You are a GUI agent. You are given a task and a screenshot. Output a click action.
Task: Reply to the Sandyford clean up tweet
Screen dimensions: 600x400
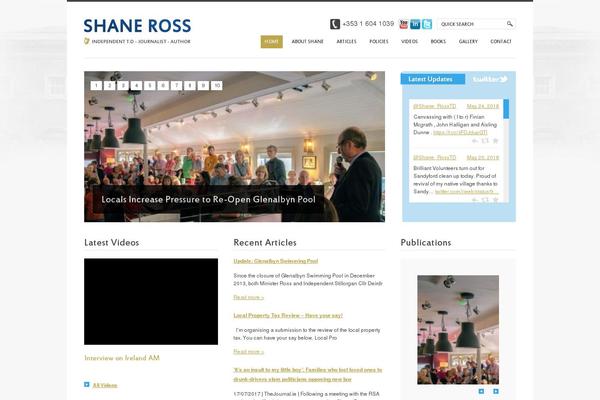475,200
